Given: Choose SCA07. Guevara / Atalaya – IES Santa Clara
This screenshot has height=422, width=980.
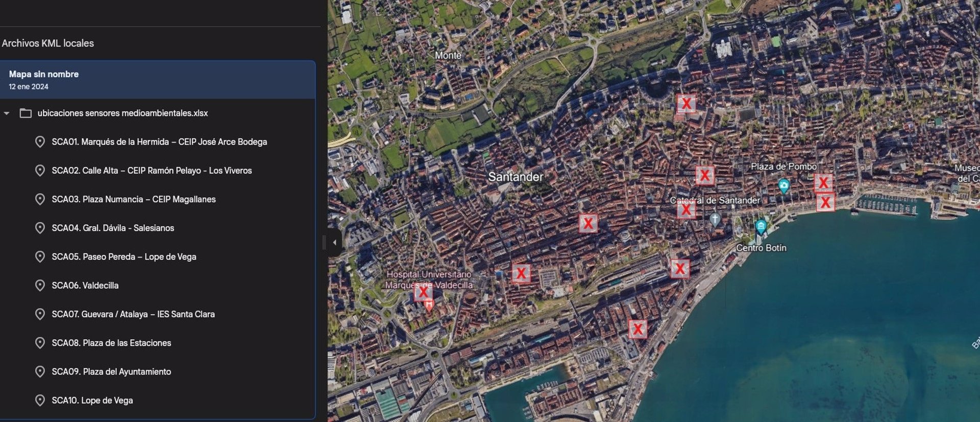Looking at the screenshot, I should coord(133,314).
